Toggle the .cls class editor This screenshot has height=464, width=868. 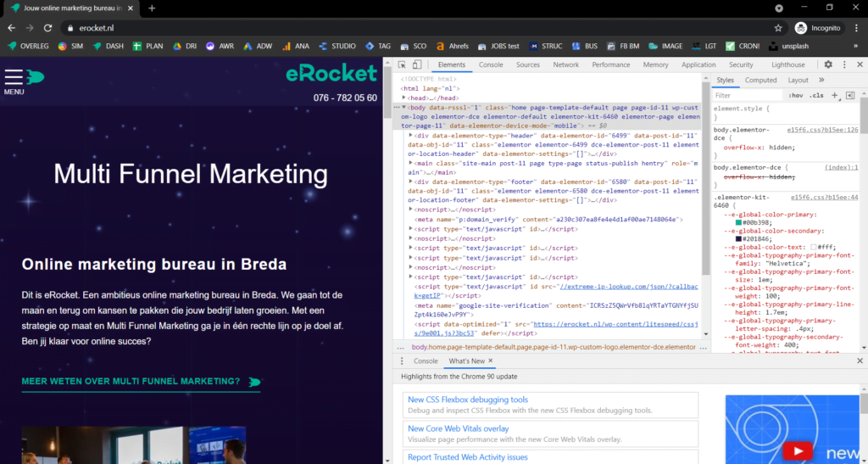(x=816, y=95)
